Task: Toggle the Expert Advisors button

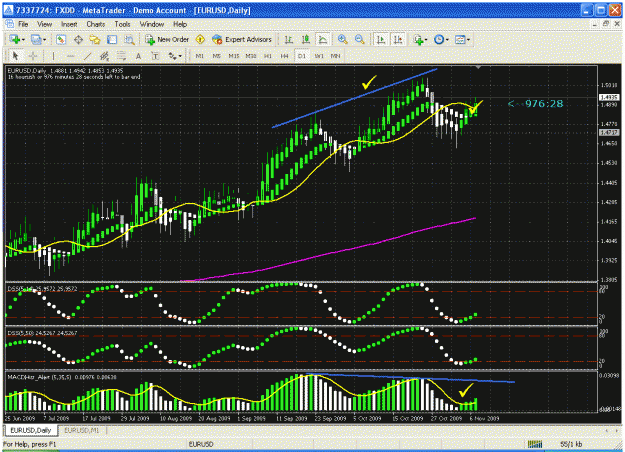Action: 242,39
